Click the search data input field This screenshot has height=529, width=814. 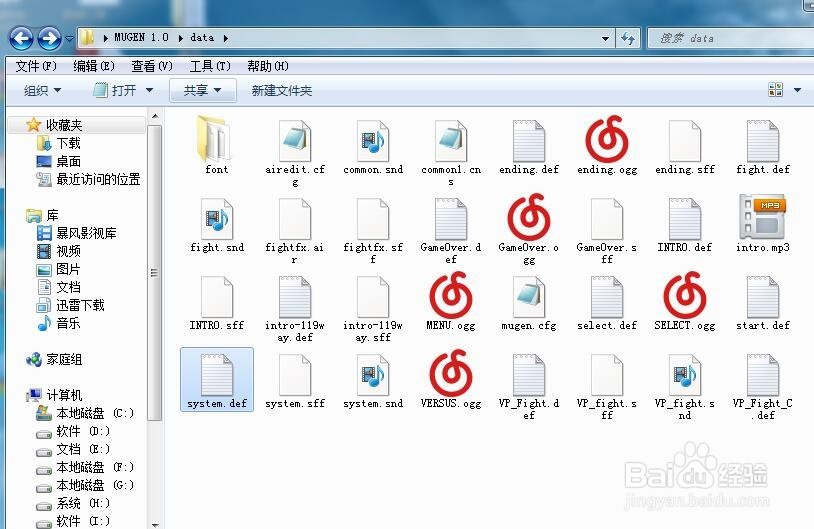(731, 38)
